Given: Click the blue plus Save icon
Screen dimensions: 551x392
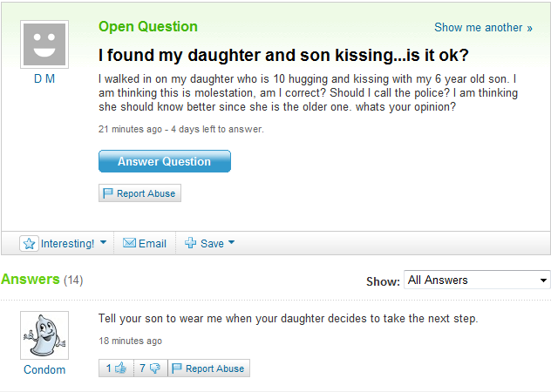Looking at the screenshot, I should (191, 244).
